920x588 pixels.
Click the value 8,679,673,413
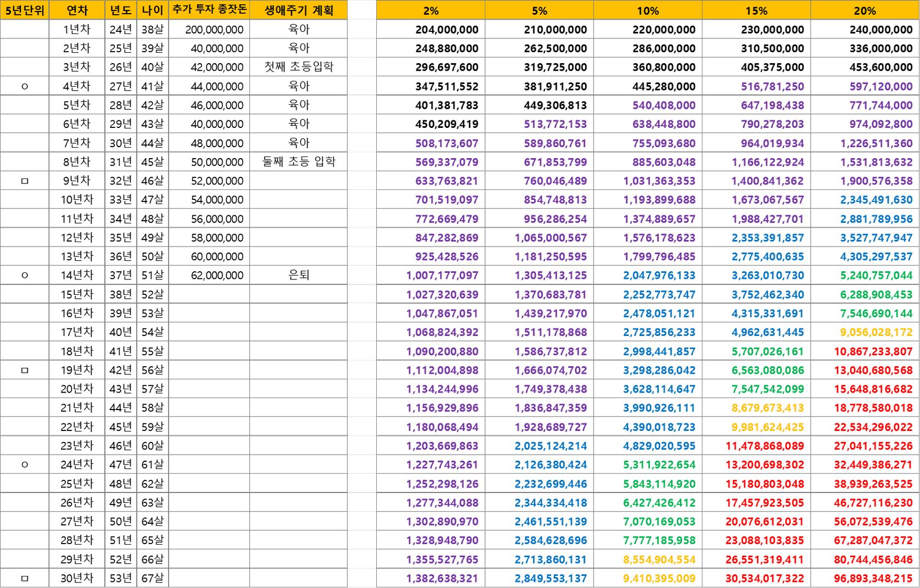tap(768, 408)
